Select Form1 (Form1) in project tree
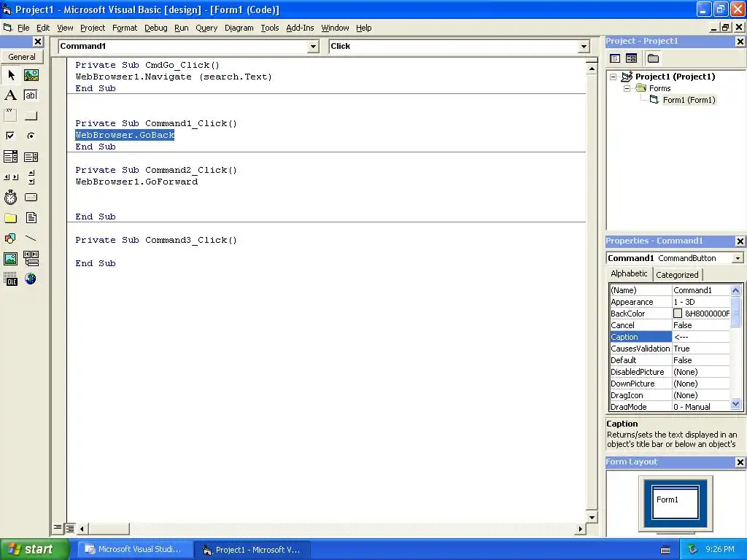The width and height of the screenshot is (747, 560). click(689, 100)
